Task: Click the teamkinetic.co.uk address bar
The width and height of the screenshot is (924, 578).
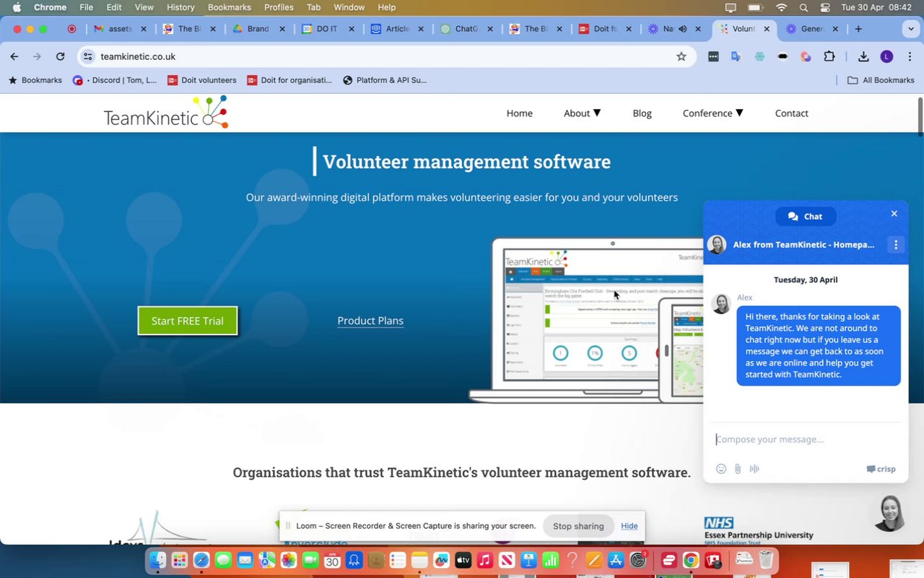Action: point(386,56)
